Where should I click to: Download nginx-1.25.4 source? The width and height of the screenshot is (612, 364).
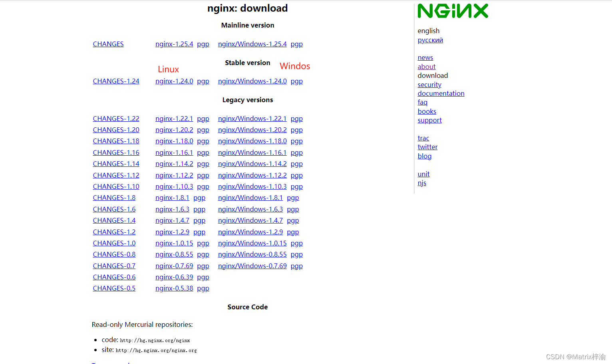[x=174, y=44]
